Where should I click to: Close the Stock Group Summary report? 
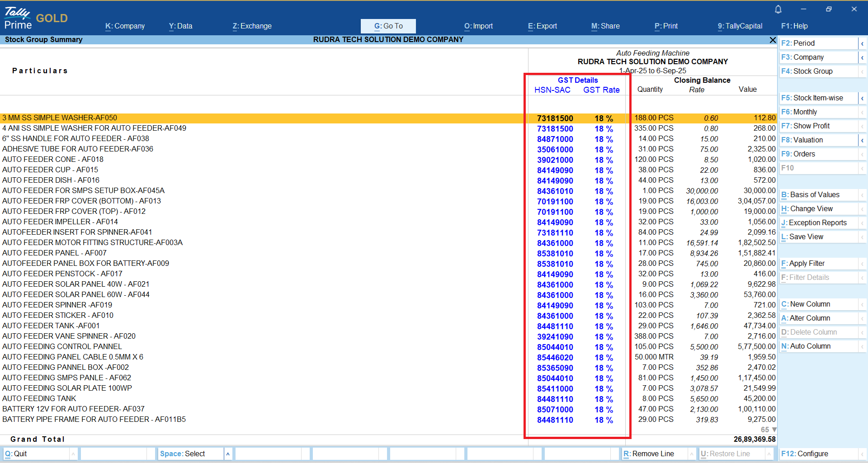click(x=773, y=40)
